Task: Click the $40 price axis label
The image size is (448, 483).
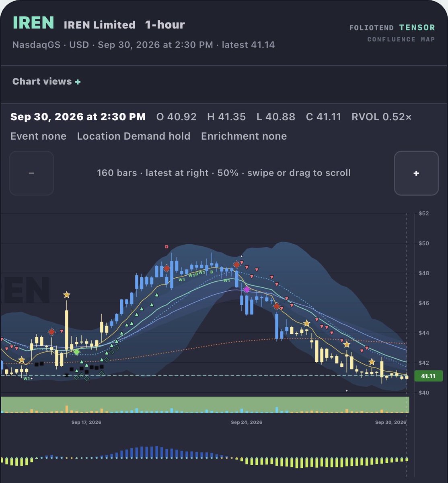Action: click(x=423, y=392)
